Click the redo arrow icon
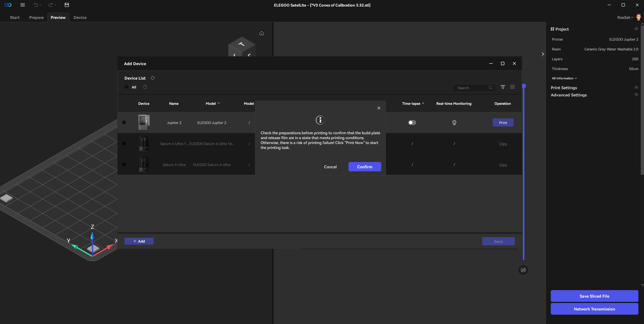This screenshot has height=324, width=644. tap(50, 5)
